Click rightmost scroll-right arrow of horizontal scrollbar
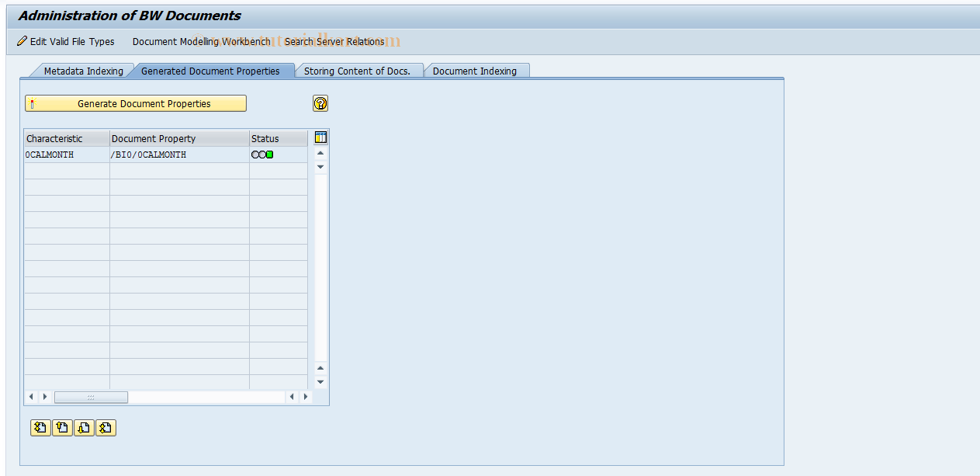The height and width of the screenshot is (476, 980). coord(306,397)
